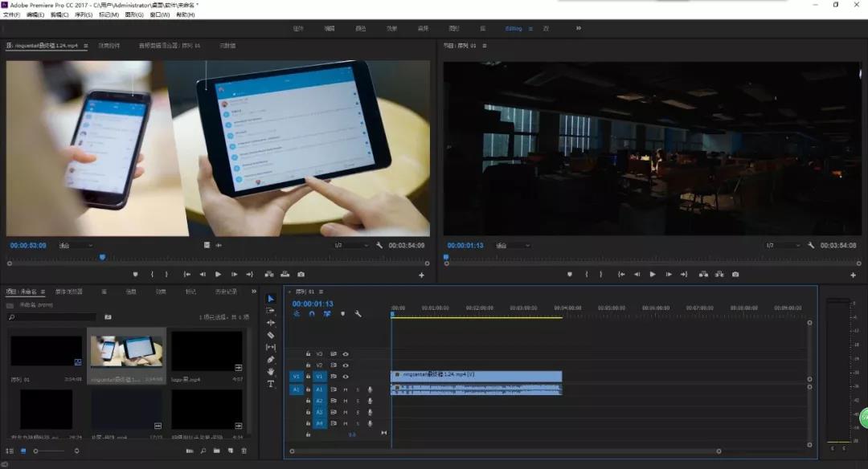This screenshot has height=469, width=868.
Task: Select the ringcentral clip thumbnail in project panel
Action: coord(126,353)
